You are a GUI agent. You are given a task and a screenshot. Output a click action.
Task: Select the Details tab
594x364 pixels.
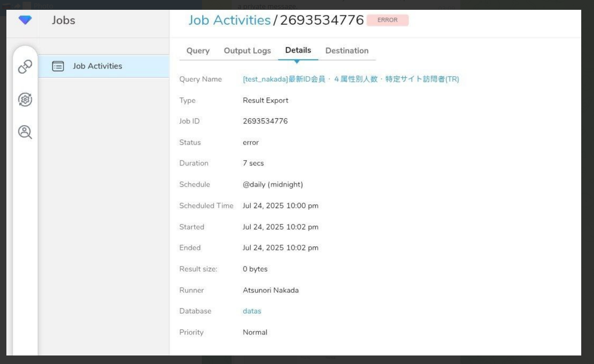pyautogui.click(x=298, y=50)
